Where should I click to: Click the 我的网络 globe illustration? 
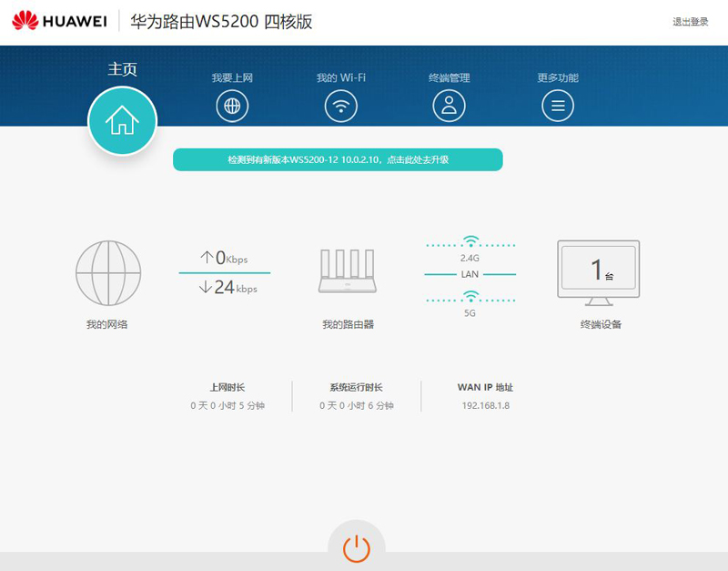point(108,272)
